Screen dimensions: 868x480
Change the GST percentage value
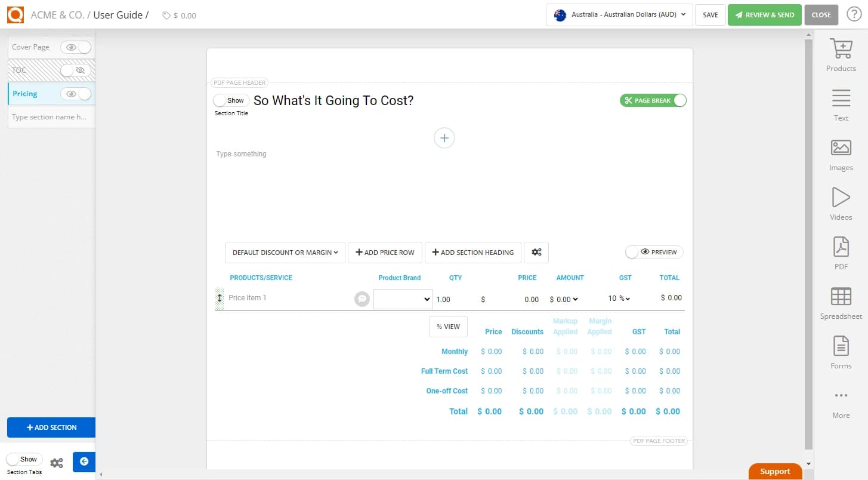(619, 297)
